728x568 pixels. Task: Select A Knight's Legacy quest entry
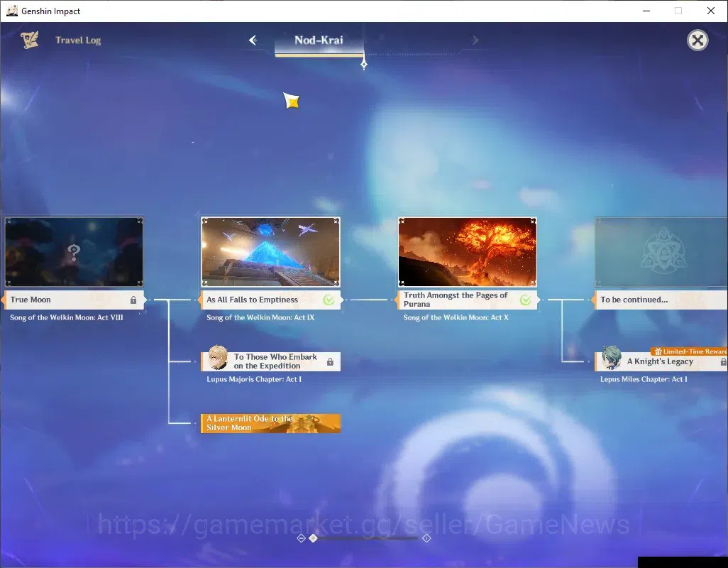[x=661, y=362]
